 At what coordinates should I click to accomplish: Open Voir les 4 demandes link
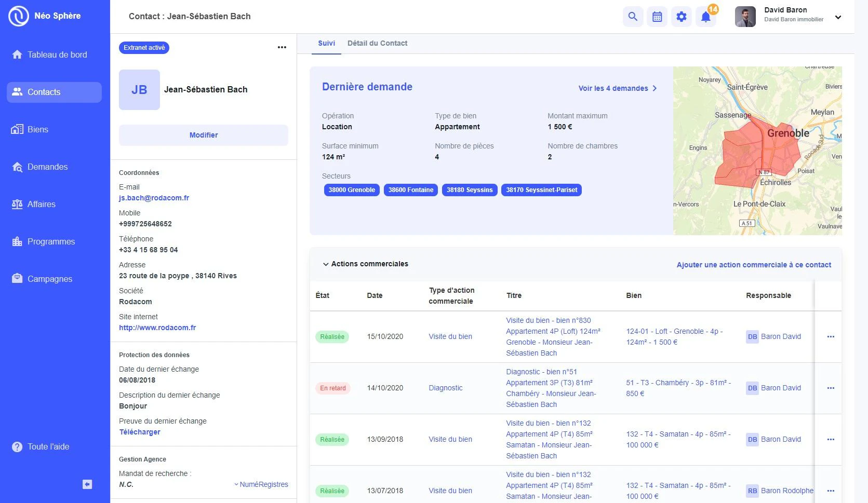tap(618, 88)
